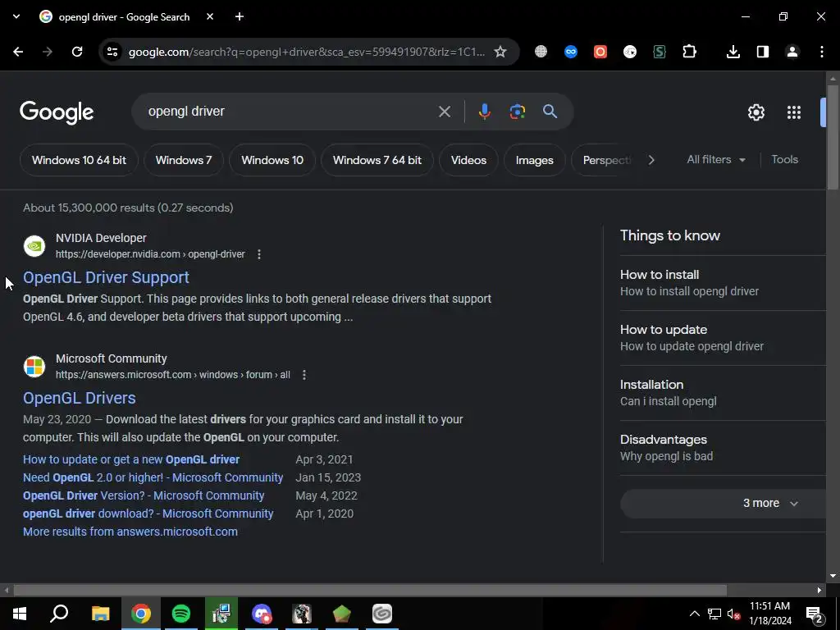This screenshot has width=840, height=630.
Task: Open the Windows Start menu
Action: point(20,614)
